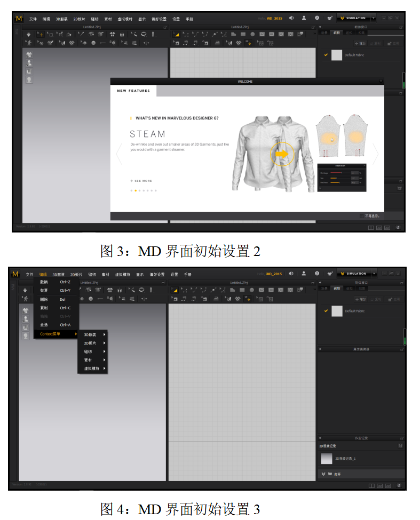Toggle the garment display icon in Figure 4 3D view
Image resolution: width=420 pixels, height=520 pixels.
point(26,311)
